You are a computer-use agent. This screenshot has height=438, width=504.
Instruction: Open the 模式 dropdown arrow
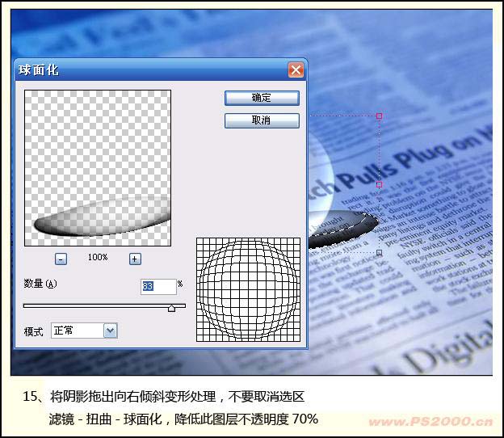click(110, 331)
